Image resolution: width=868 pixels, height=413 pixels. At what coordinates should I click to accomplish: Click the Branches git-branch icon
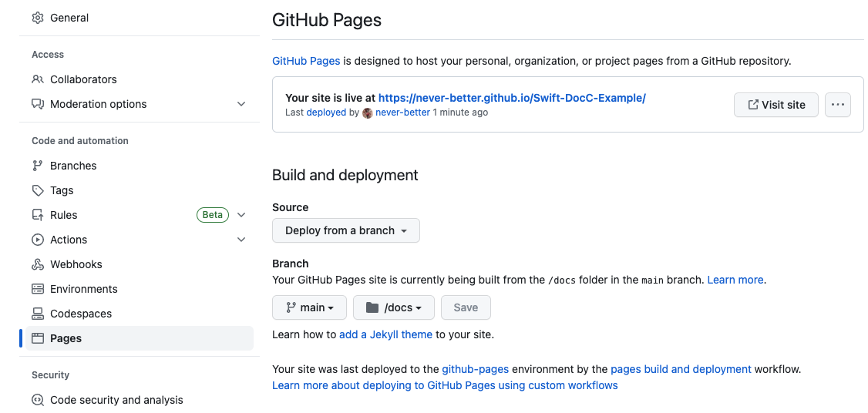[x=38, y=166]
